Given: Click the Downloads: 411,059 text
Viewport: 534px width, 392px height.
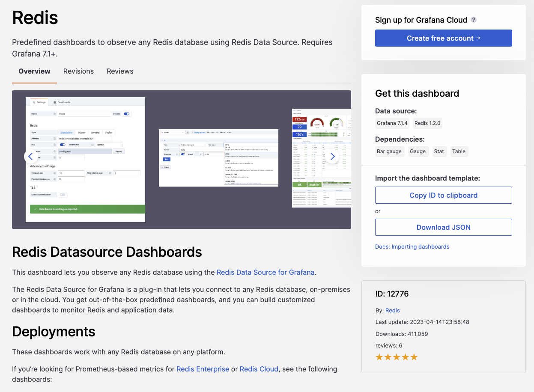Looking at the screenshot, I should click(402, 334).
